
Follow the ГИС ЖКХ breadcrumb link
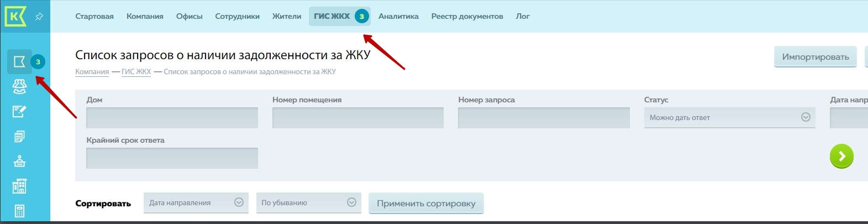coord(136,72)
